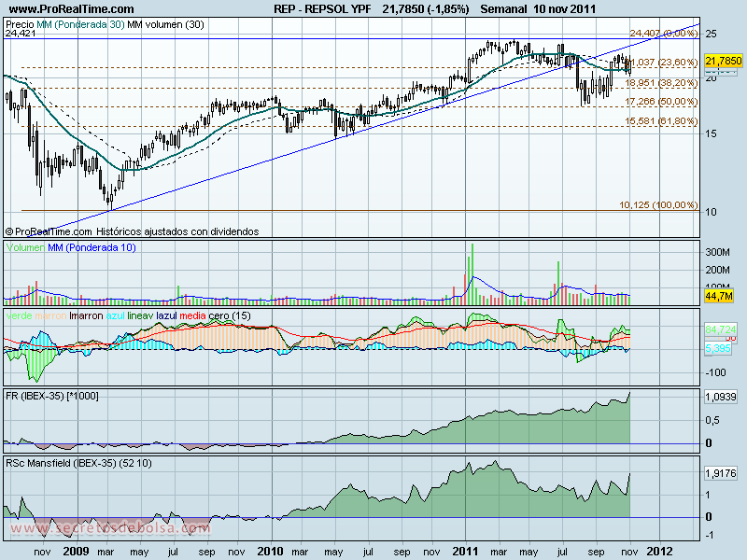The image size is (747, 560).
Task: Click the azul oscillator label
Action: pos(115,315)
